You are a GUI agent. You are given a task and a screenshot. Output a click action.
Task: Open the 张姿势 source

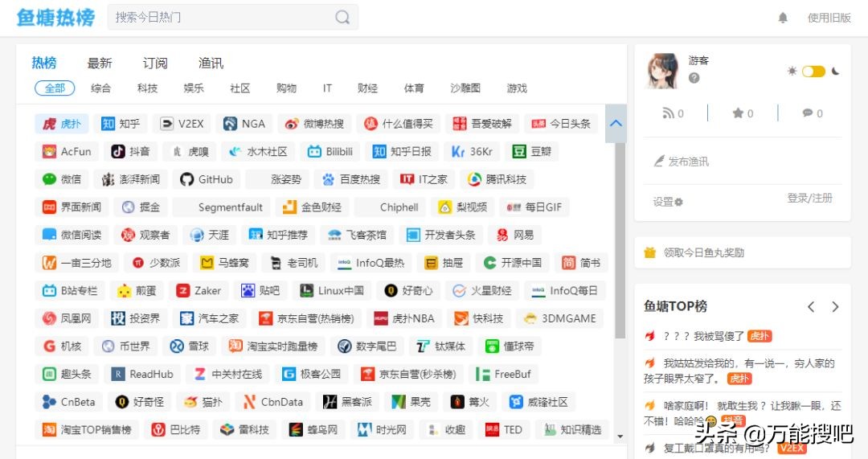(277, 179)
